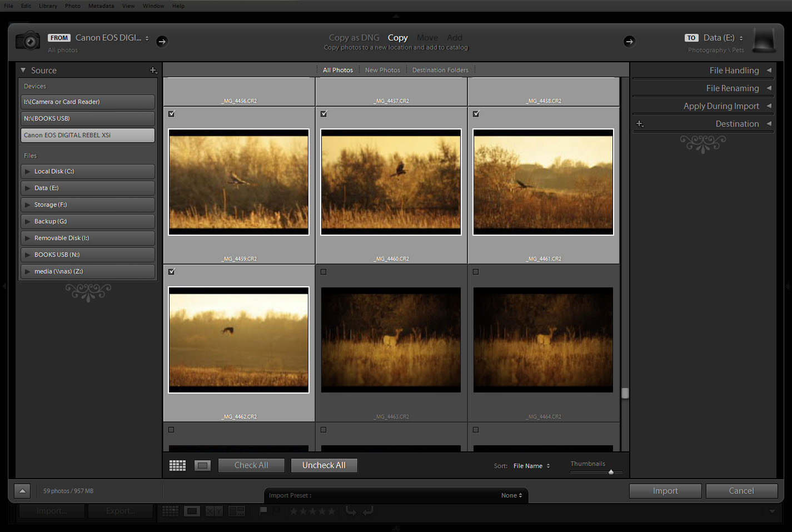Viewport: 792px width, 532px height.
Task: Expand the media (\\nas) (Z:) tree
Action: click(28, 271)
